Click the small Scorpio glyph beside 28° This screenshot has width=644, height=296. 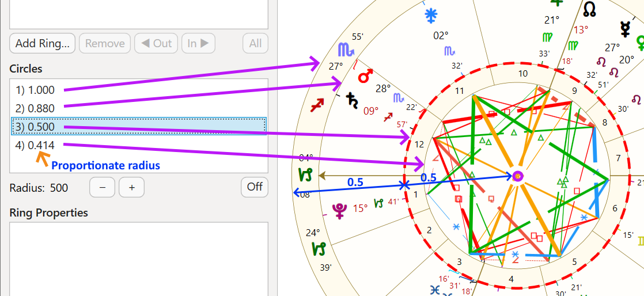coord(398,97)
